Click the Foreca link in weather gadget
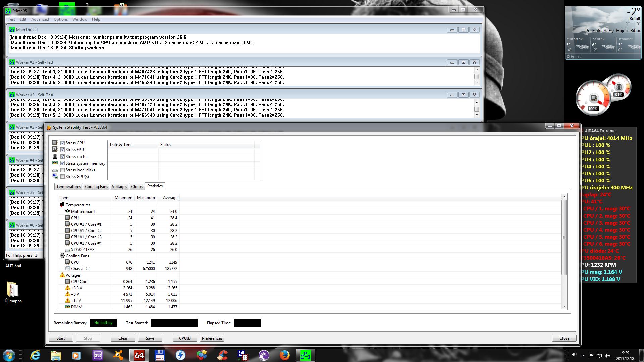The height and width of the screenshot is (362, 644). 574,57
